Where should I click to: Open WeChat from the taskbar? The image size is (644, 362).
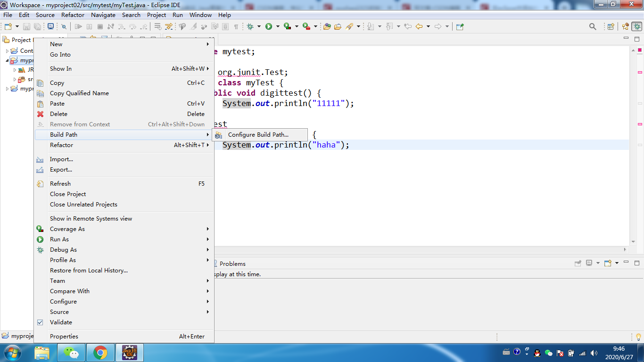(71, 353)
